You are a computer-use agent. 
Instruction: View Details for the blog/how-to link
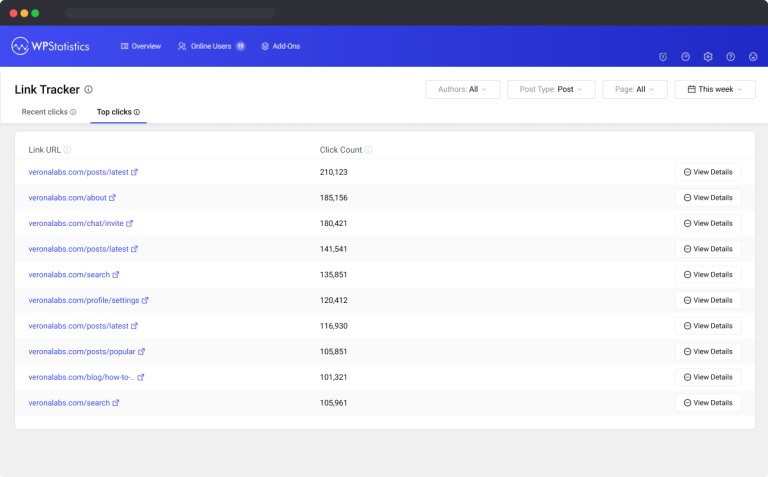tap(708, 377)
